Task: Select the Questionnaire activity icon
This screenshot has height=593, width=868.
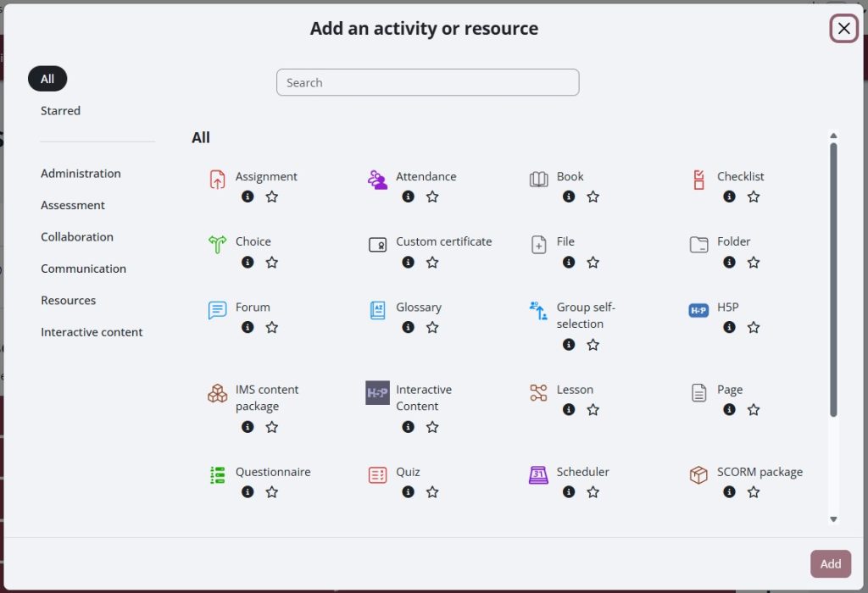Action: (218, 474)
